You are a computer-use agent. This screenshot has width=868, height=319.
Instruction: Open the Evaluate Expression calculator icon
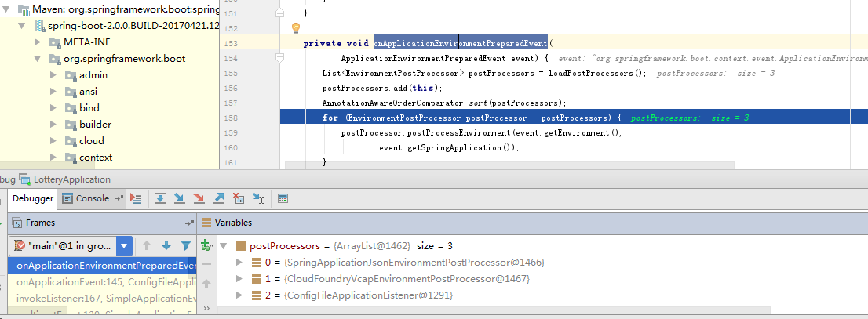coord(283,199)
